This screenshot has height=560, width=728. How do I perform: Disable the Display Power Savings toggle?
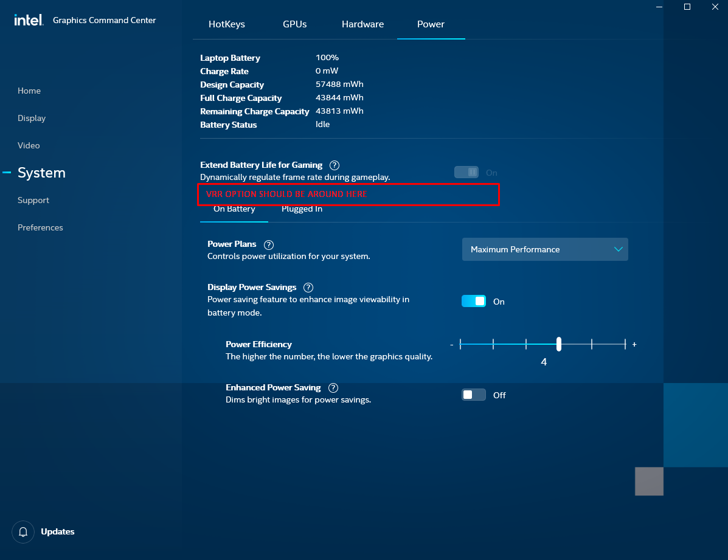coord(474,301)
